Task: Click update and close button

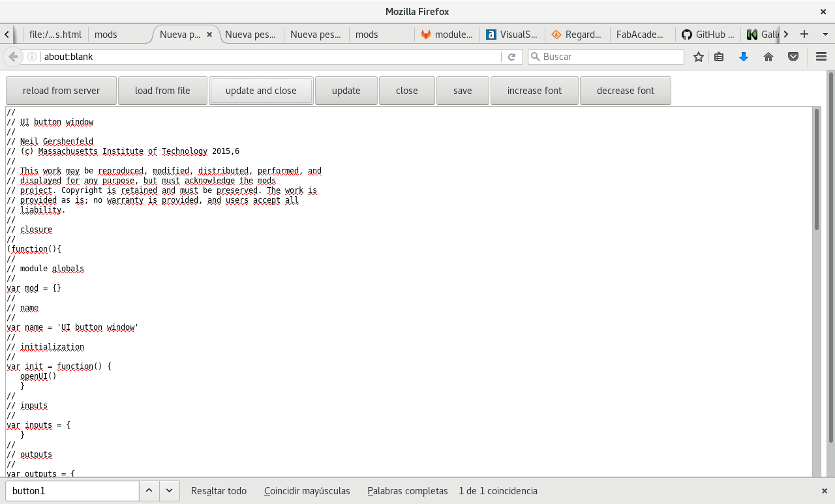Action: [261, 91]
